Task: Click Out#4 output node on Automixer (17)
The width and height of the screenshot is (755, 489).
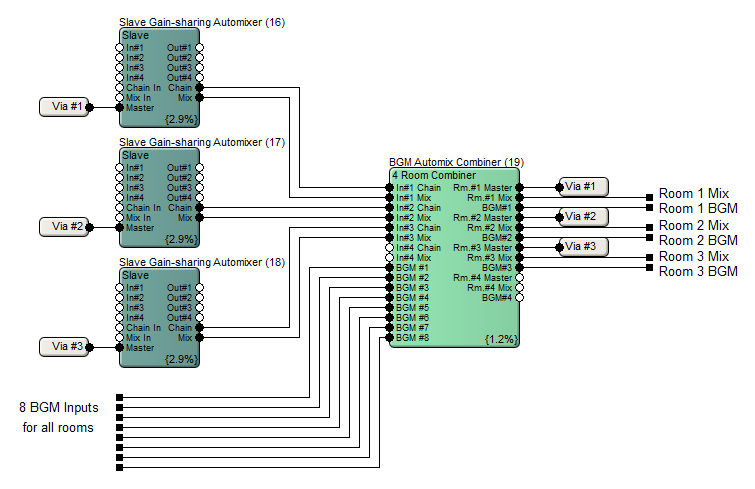Action: pyautogui.click(x=199, y=197)
